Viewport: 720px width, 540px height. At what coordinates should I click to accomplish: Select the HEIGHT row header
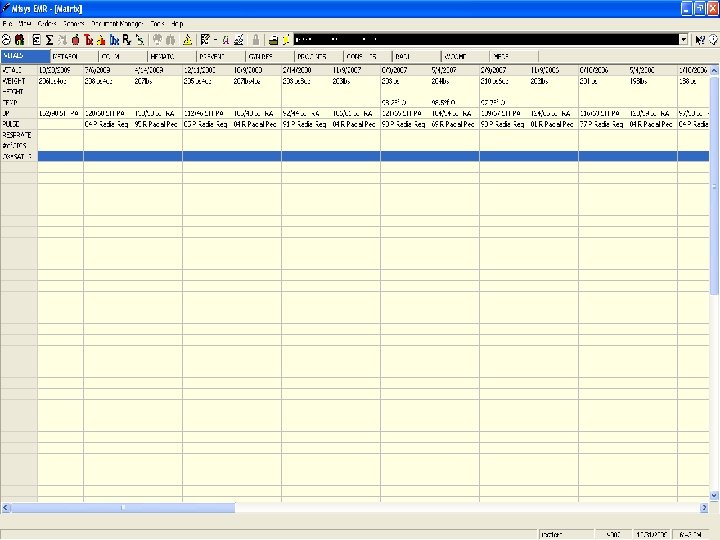pos(19,92)
